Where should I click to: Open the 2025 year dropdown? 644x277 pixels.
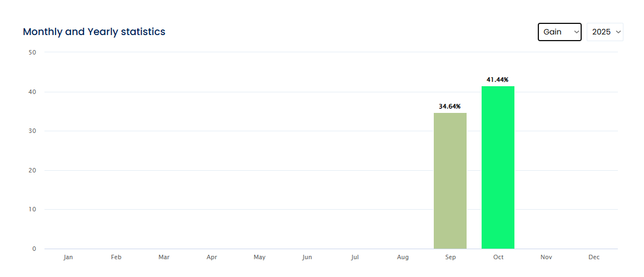click(x=605, y=32)
